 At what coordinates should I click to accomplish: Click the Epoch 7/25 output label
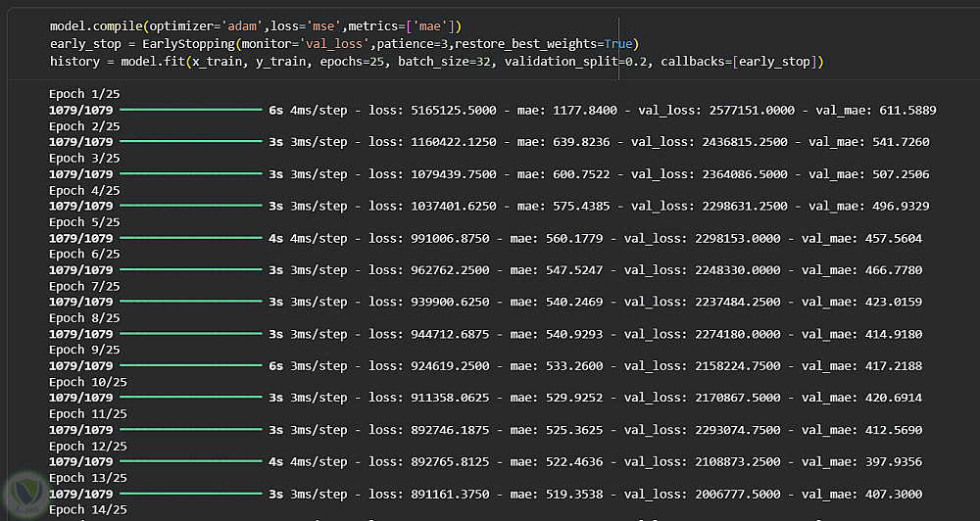(84, 286)
